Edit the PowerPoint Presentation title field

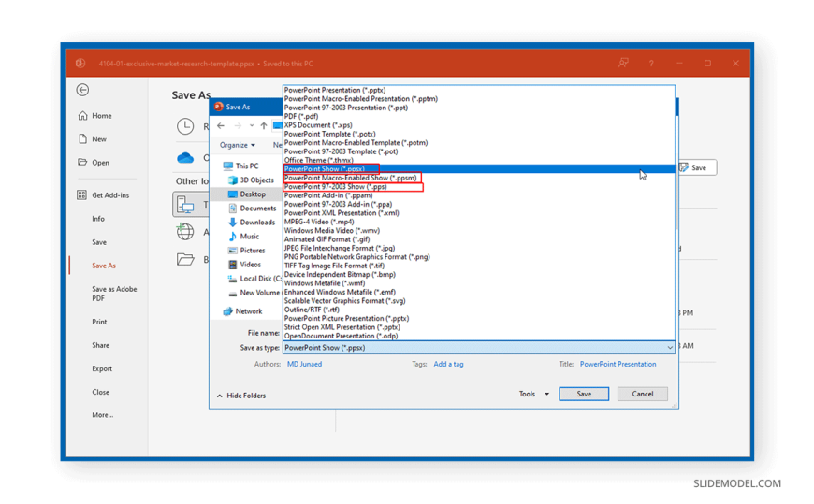(618, 365)
